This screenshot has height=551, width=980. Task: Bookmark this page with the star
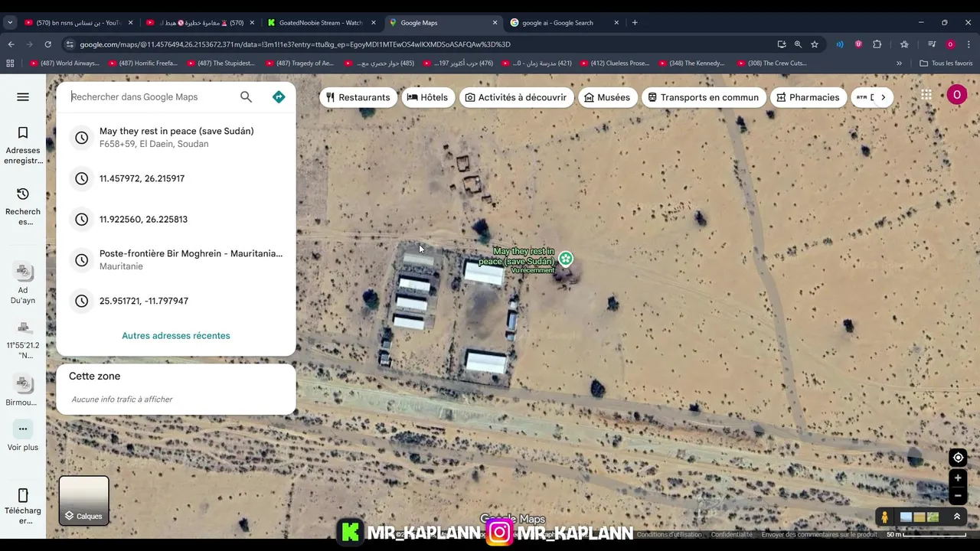click(815, 44)
